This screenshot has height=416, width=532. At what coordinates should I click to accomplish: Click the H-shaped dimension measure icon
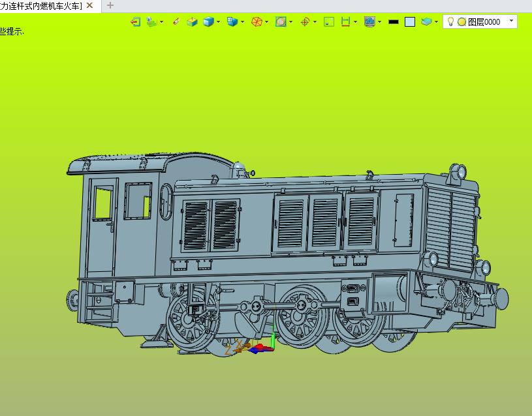tap(345, 22)
